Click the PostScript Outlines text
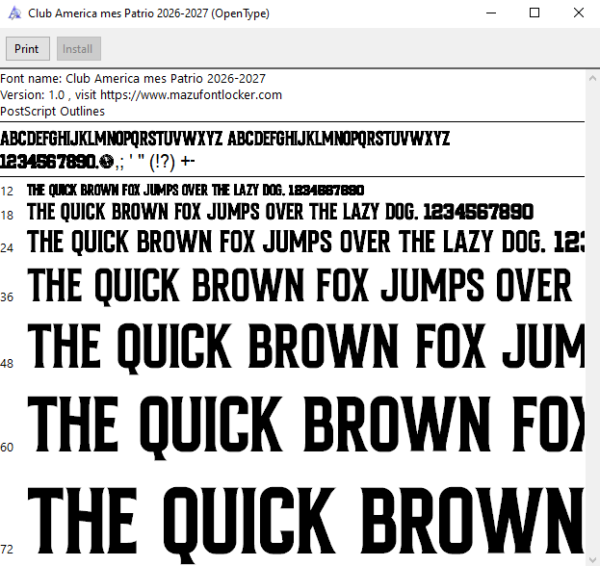This screenshot has height=566, width=600. pos(52,111)
